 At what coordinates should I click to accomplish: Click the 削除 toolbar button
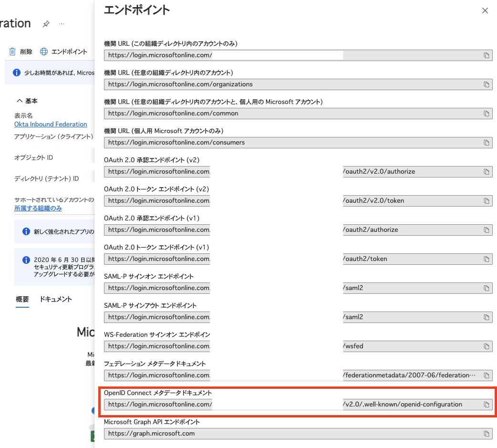(21, 52)
